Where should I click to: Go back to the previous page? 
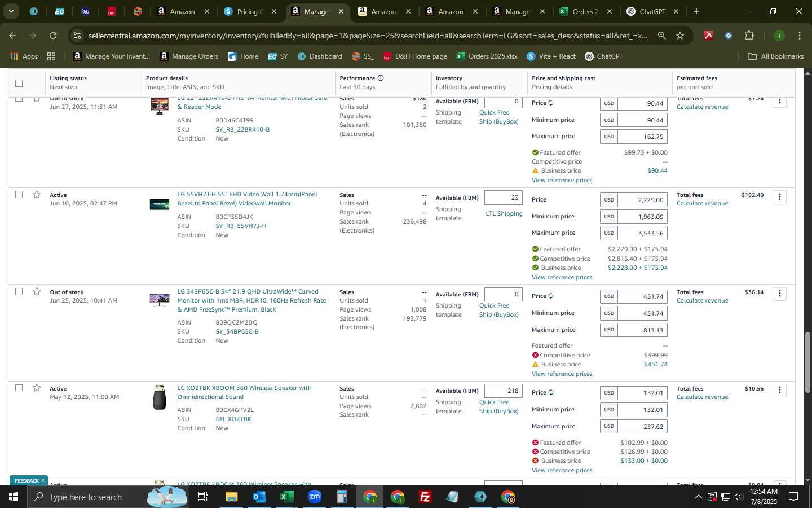[x=12, y=36]
